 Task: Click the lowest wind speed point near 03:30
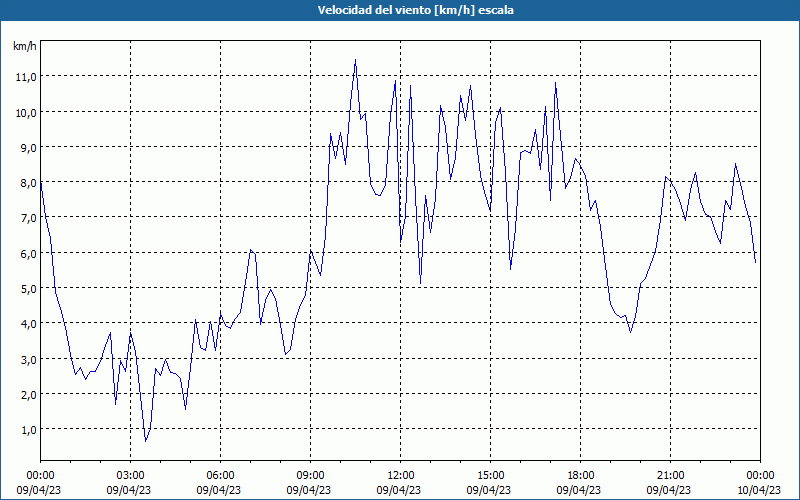point(145,441)
